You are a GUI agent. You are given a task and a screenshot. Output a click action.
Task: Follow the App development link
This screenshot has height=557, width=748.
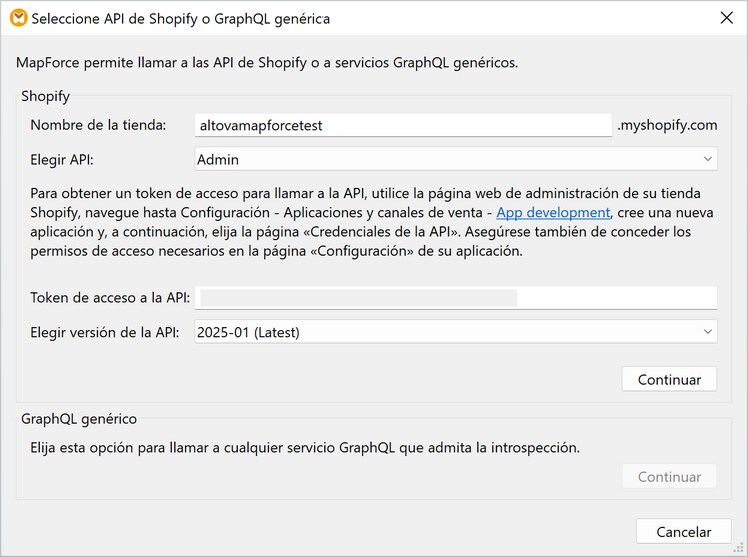coord(553,212)
